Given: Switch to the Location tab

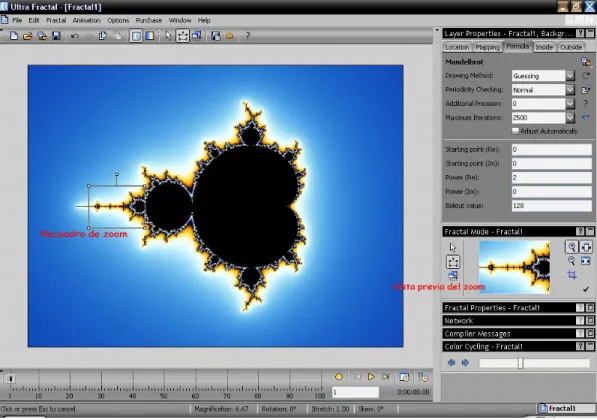Looking at the screenshot, I should pyautogui.click(x=457, y=48).
